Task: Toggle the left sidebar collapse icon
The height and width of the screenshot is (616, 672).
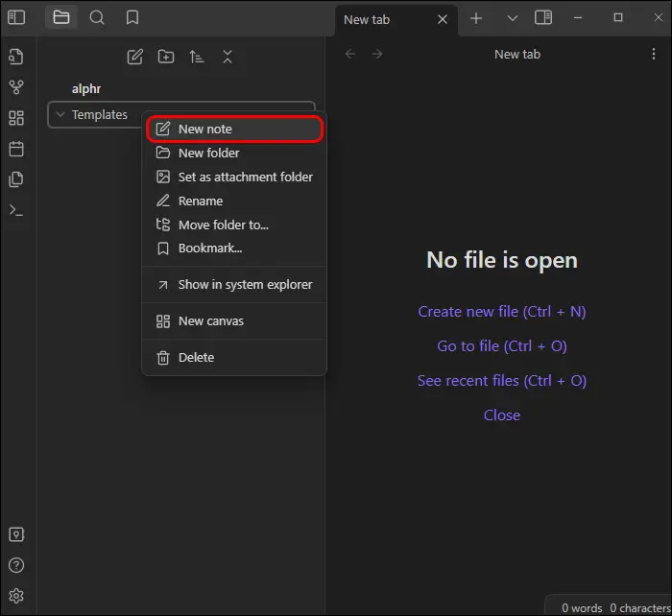Action: click(16, 17)
